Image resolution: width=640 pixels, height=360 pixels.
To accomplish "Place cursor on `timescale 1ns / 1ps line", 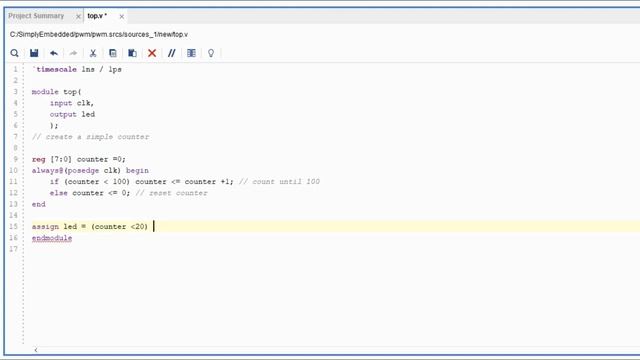I will [x=77, y=69].
